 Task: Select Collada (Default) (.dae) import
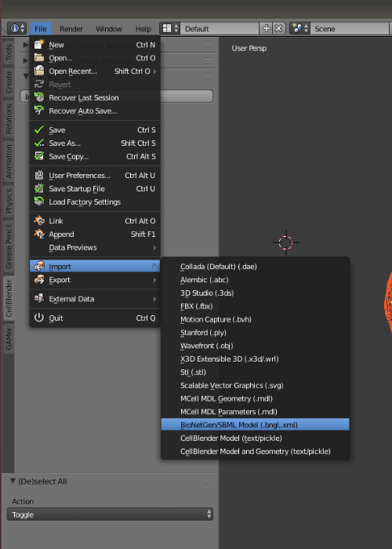(x=255, y=267)
